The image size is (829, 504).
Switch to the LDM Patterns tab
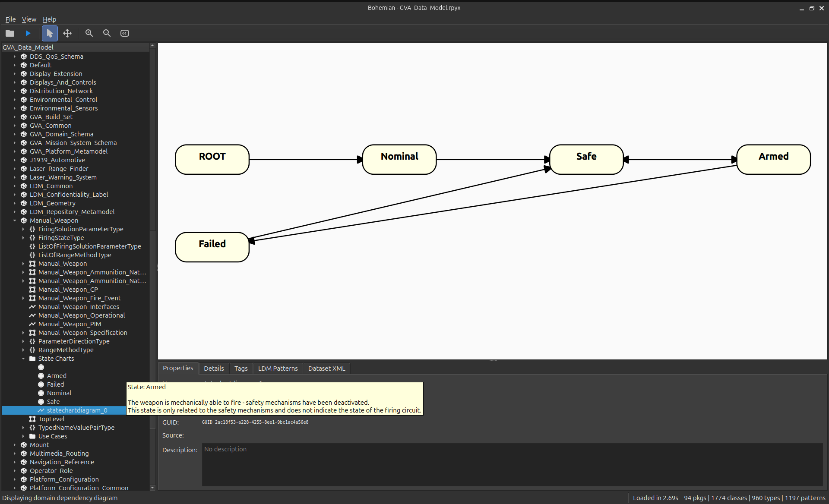(x=278, y=369)
